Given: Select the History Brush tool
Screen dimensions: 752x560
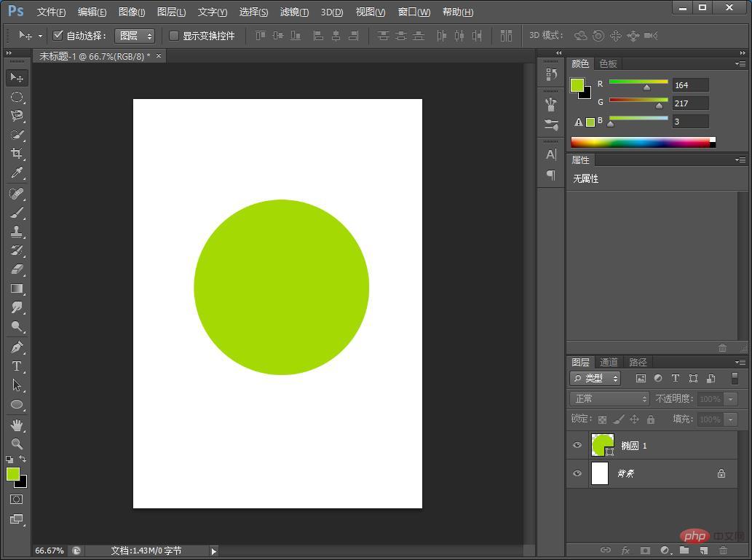Looking at the screenshot, I should [x=17, y=251].
